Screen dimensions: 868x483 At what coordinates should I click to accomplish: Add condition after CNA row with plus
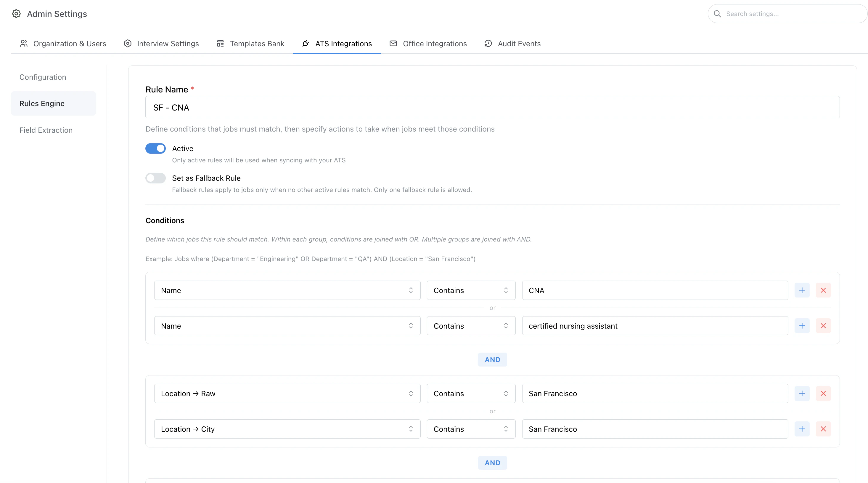[802, 290]
